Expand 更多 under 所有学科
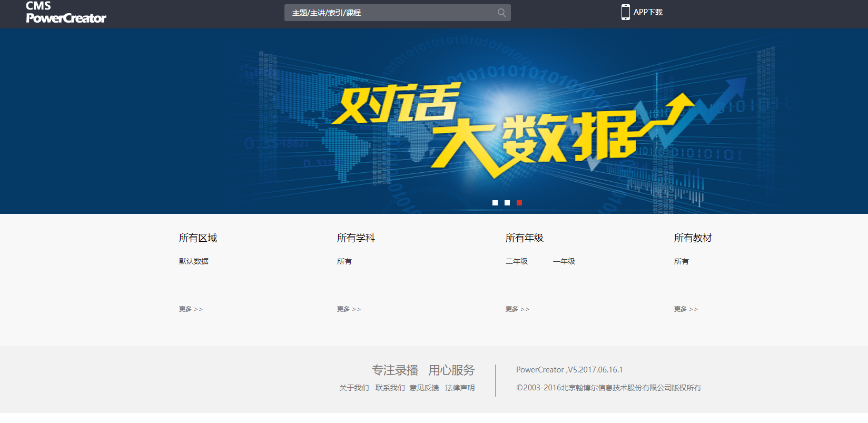The width and height of the screenshot is (868, 423). tap(349, 309)
